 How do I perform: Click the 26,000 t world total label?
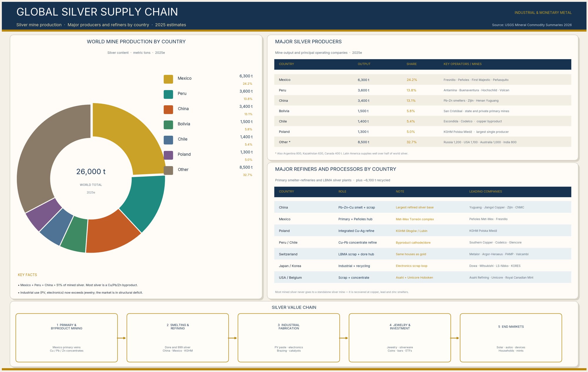(91, 172)
